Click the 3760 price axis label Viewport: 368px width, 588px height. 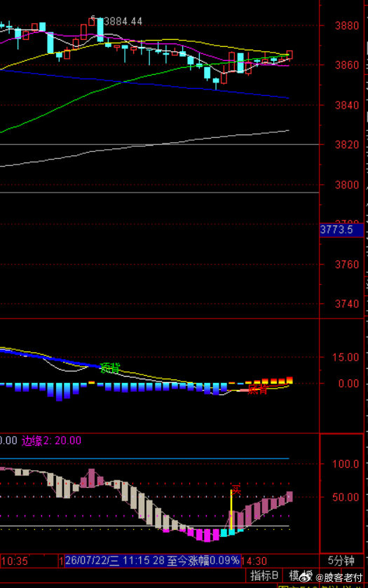coord(348,265)
